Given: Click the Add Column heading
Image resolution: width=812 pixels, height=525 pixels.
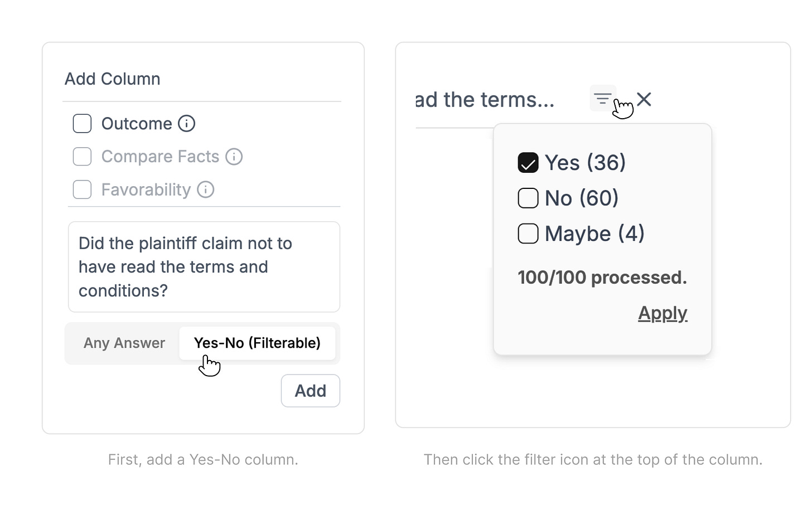Looking at the screenshot, I should point(113,79).
